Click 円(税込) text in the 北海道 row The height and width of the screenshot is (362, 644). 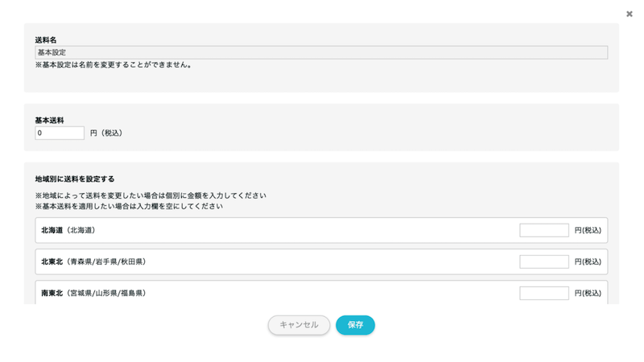point(588,230)
